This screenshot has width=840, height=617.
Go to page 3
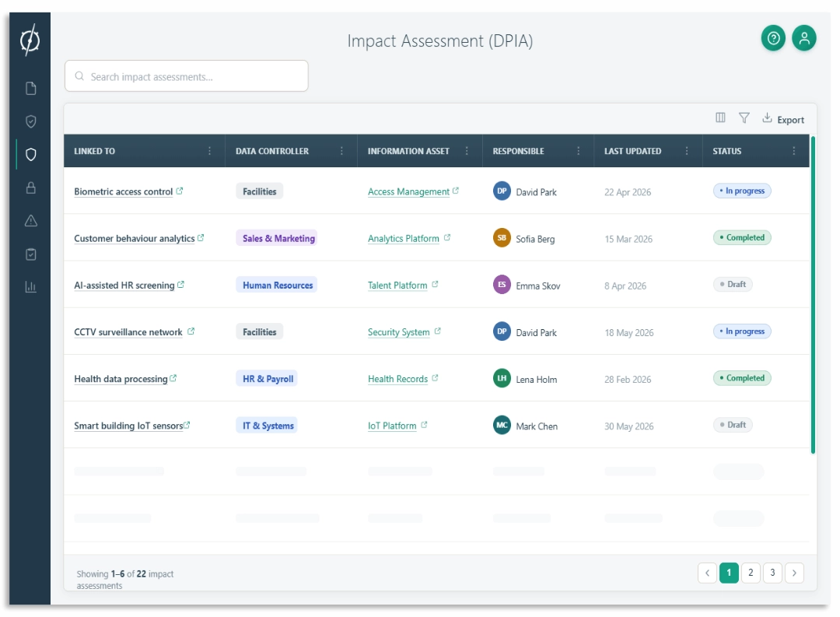click(x=772, y=573)
